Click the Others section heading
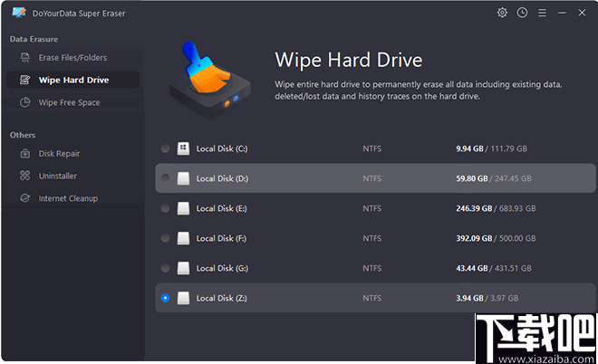The image size is (598, 364). coord(23,135)
